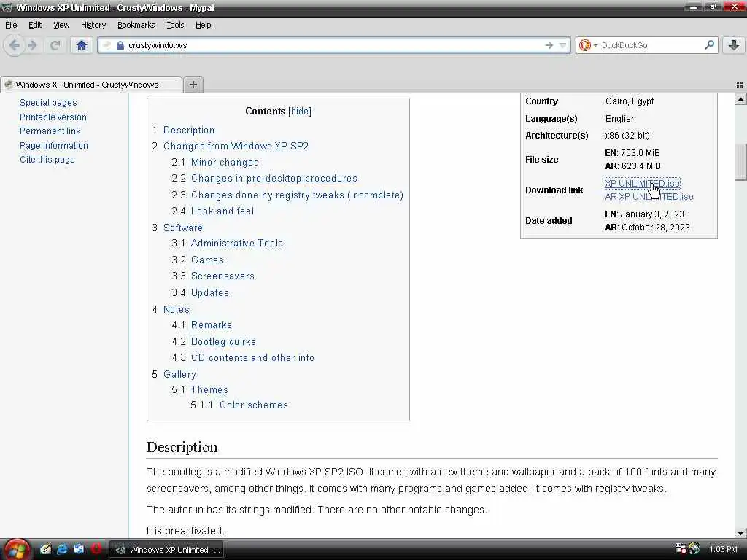Open the Tools menu
This screenshot has width=747, height=560.
point(175,25)
